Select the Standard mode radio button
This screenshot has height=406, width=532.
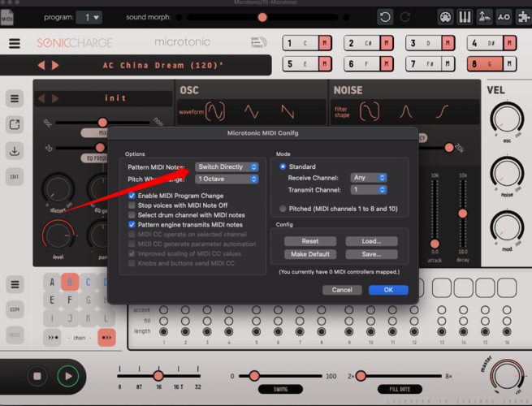(x=283, y=166)
